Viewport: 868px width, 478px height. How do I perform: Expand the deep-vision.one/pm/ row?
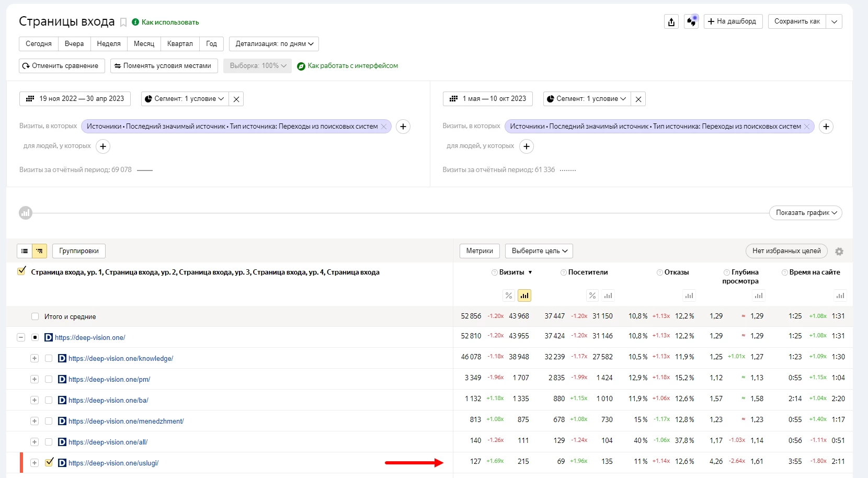35,379
